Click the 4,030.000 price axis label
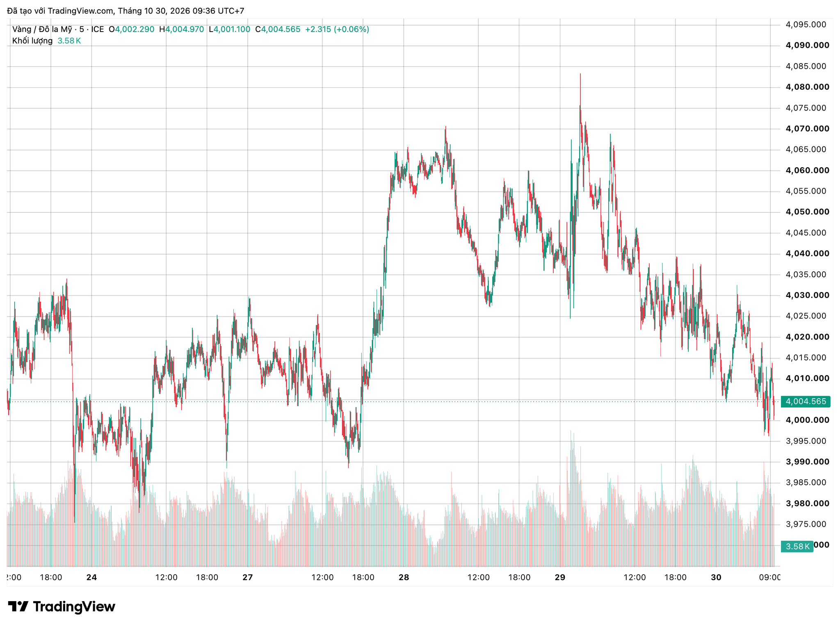Image resolution: width=840 pixels, height=627 pixels. coord(807,295)
